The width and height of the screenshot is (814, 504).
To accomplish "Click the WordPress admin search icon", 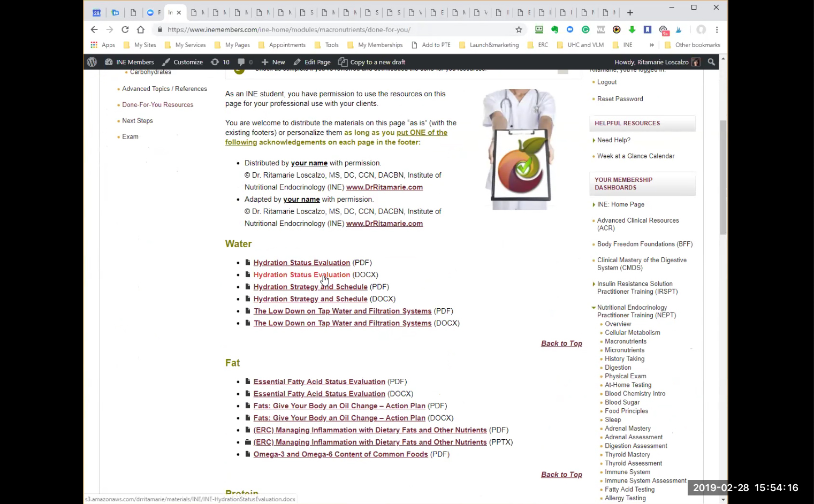I will coord(711,62).
